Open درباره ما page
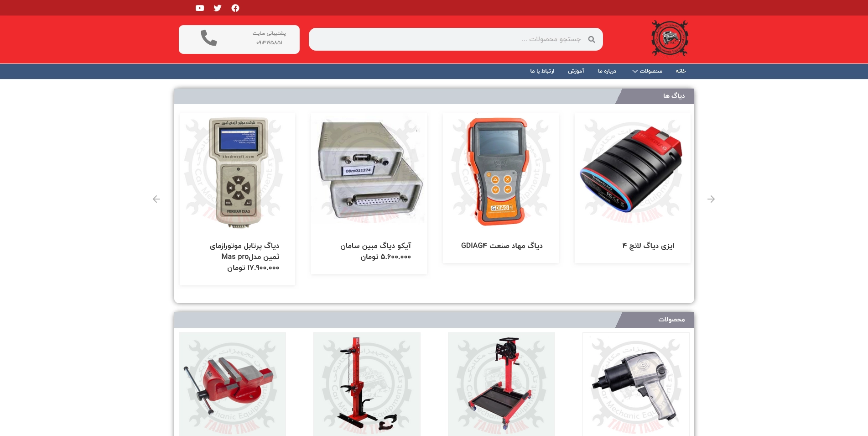Image resolution: width=868 pixels, height=436 pixels. (x=607, y=71)
